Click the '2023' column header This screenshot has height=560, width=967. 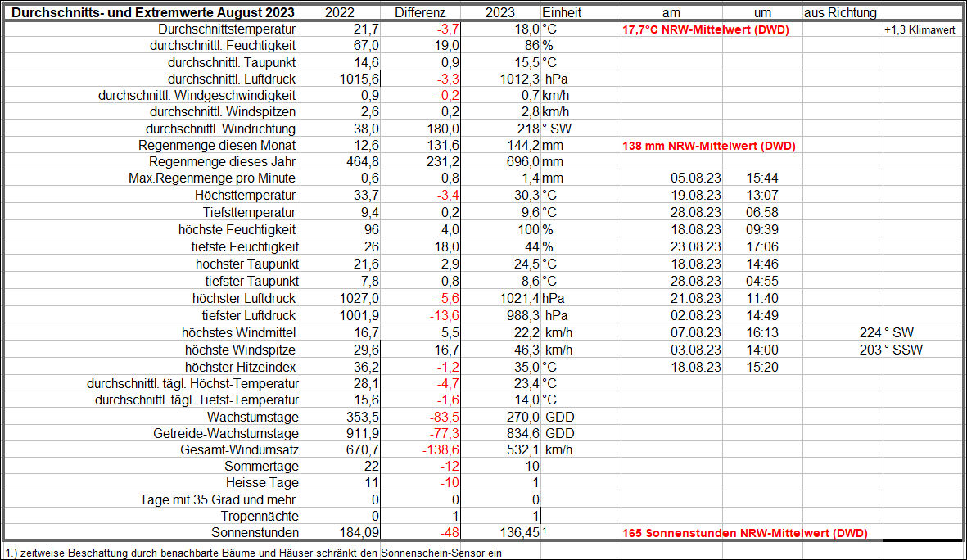pyautogui.click(x=500, y=12)
